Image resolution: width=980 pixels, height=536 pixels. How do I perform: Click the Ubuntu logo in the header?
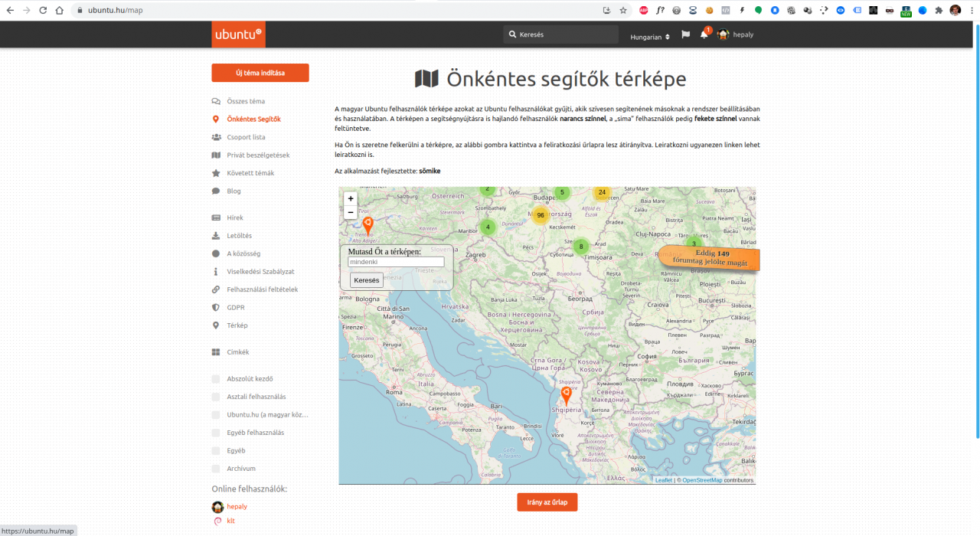tap(238, 34)
